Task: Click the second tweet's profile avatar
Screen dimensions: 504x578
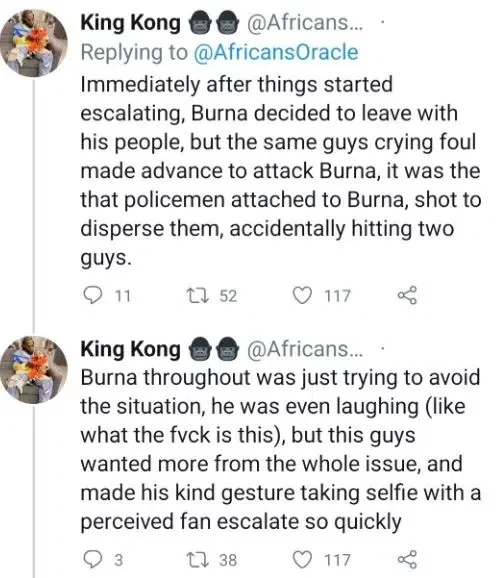Action: click(34, 370)
